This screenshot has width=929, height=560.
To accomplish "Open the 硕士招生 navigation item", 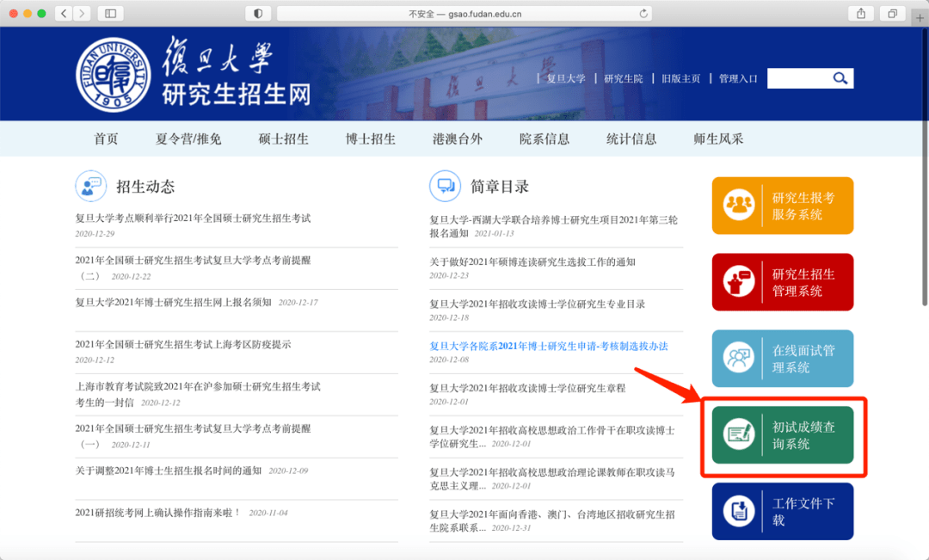I will 284,138.
